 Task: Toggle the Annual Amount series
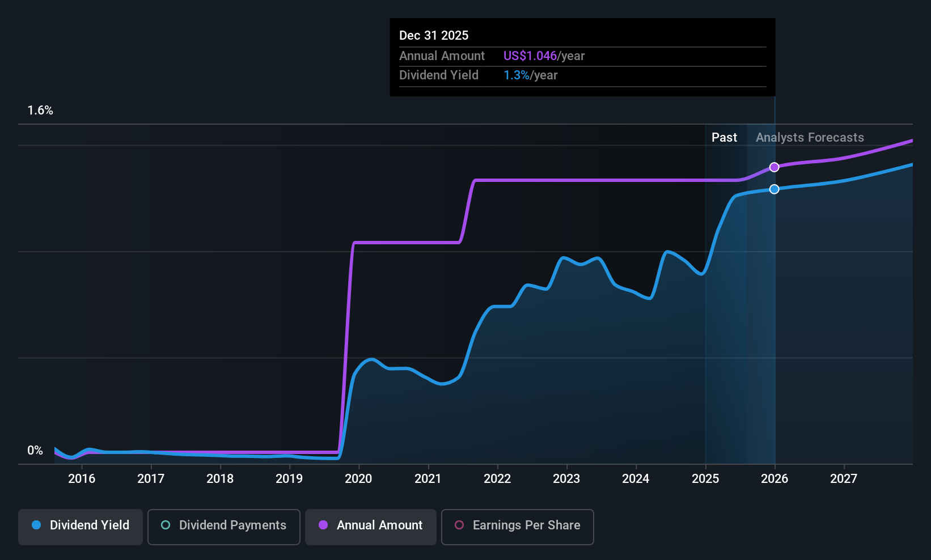(x=371, y=527)
